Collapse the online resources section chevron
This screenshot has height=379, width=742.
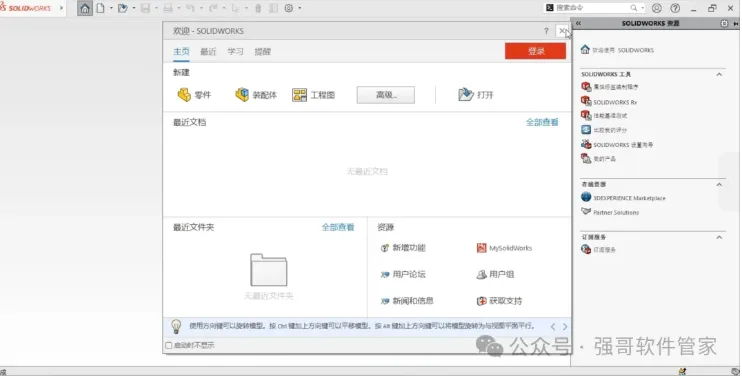click(719, 184)
